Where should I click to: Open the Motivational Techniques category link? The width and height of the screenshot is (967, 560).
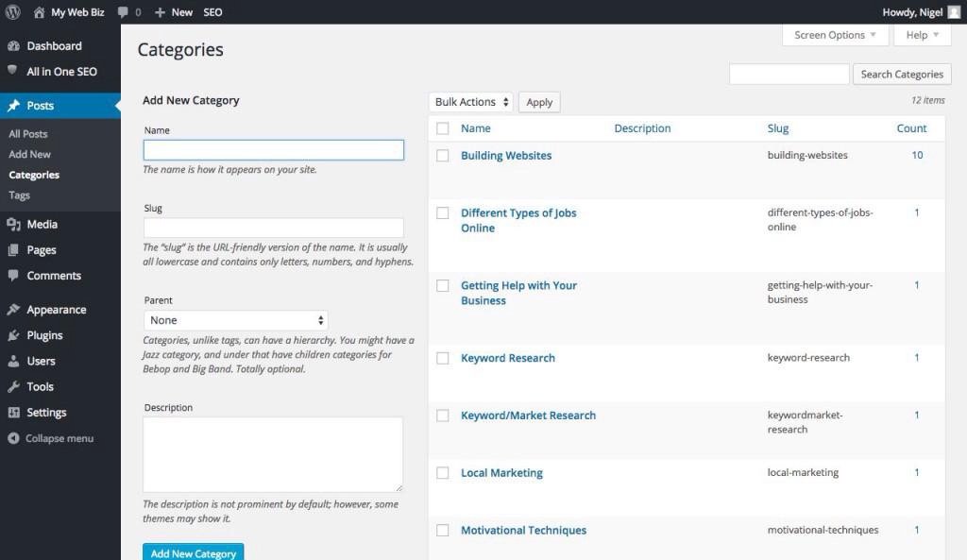523,531
